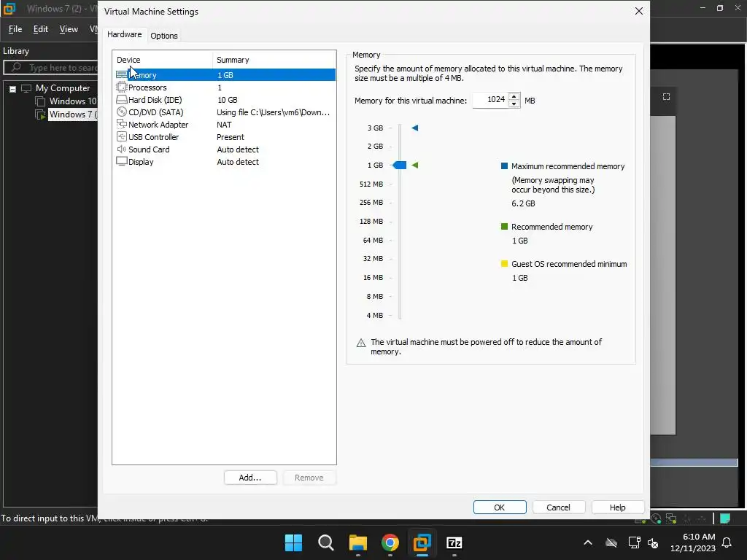Screen dimensions: 747x560
Task: Select the Memory device icon
Action: 122,75
